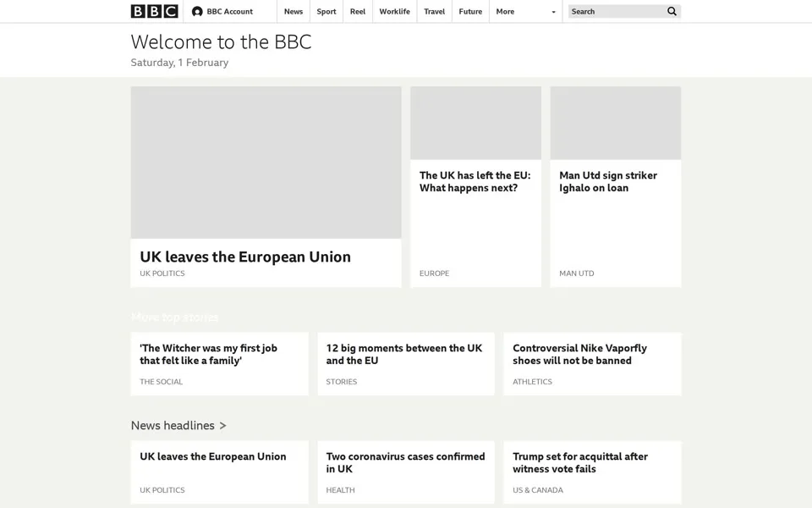The image size is (812, 508).
Task: Open 'Controversial Nike Vaporfly shoes' story
Action: (579, 354)
